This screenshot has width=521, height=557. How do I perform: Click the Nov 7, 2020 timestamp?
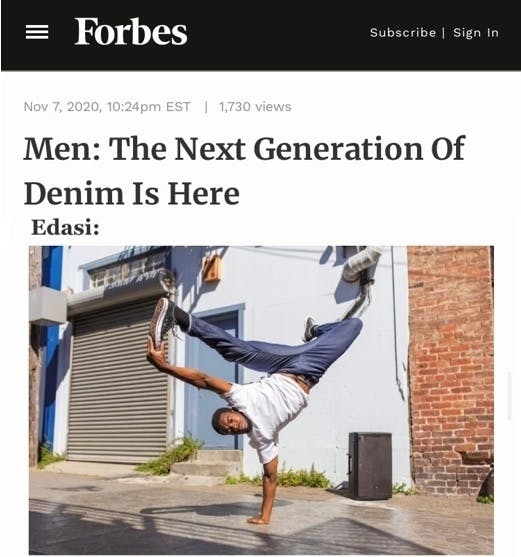click(x=107, y=107)
